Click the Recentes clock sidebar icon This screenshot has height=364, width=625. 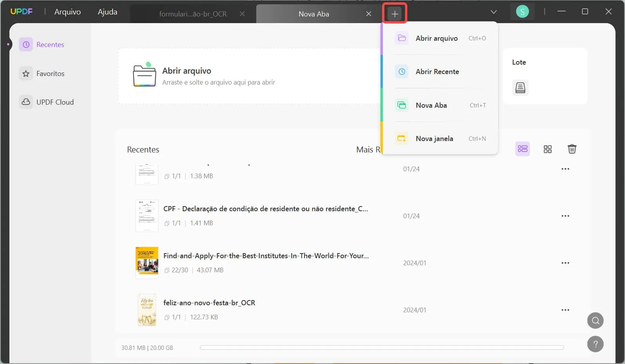pos(26,45)
